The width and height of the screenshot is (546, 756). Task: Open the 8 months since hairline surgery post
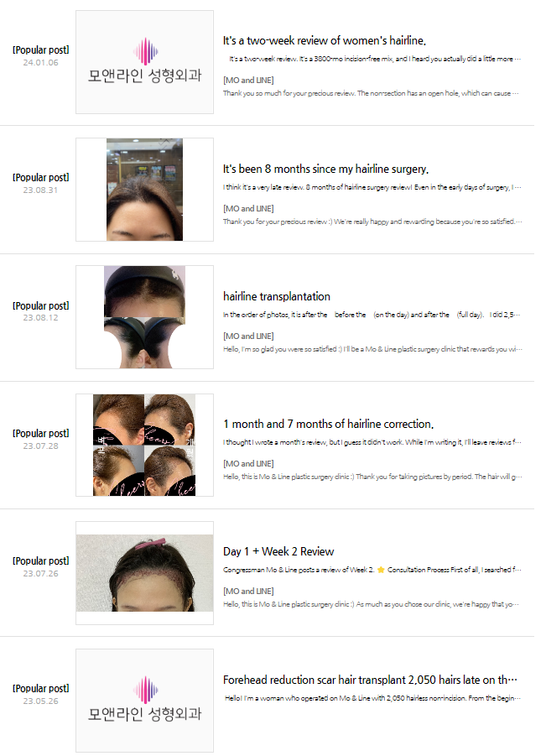tap(325, 169)
